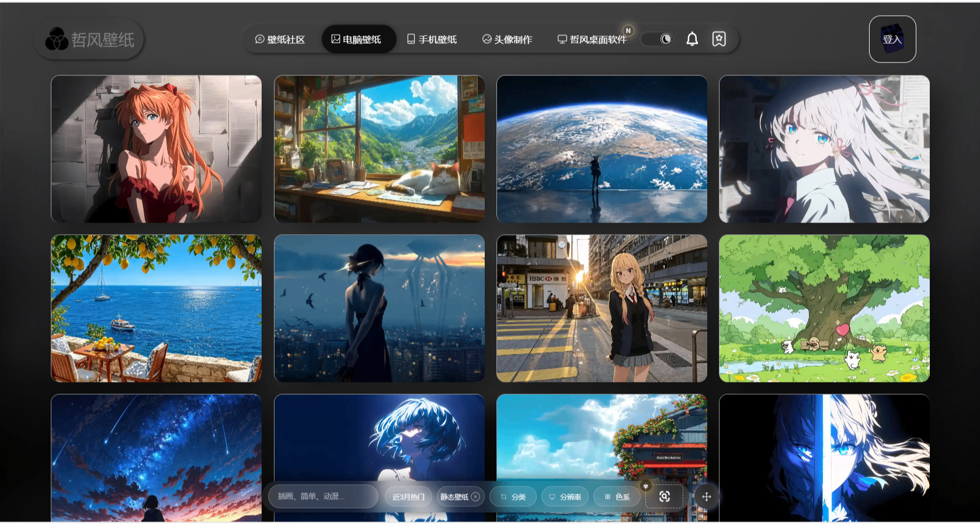Open the split blue-white face girl wallpaper
Viewport: 980px width, 525px height.
click(x=824, y=458)
